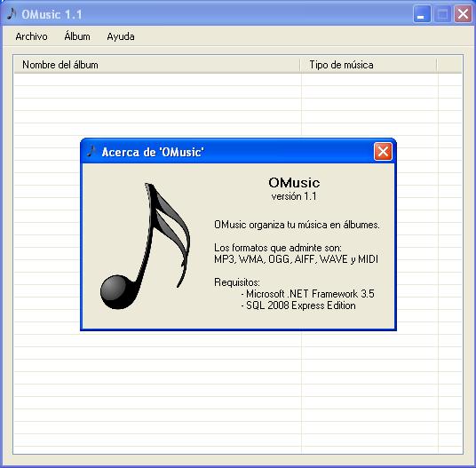Image resolution: width=476 pixels, height=468 pixels.
Task: Click the 'Acerca de 'OMusic'' dialog title
Action: click(153, 152)
